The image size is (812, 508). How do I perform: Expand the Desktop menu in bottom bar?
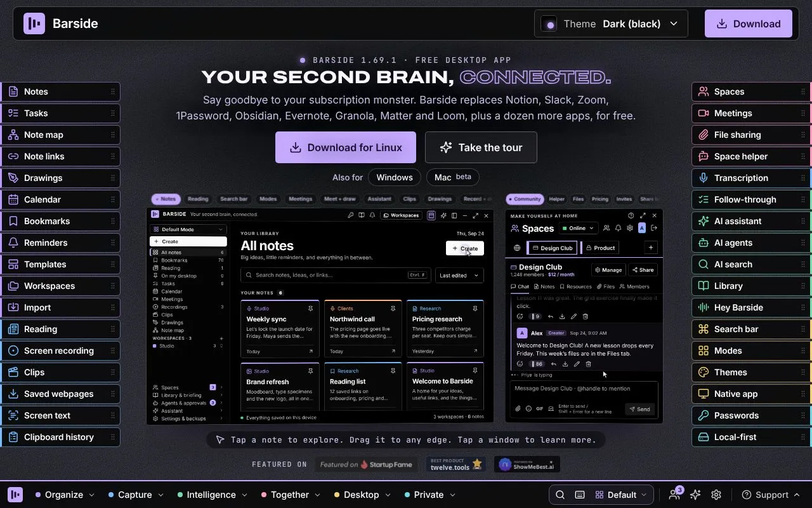pos(362,495)
